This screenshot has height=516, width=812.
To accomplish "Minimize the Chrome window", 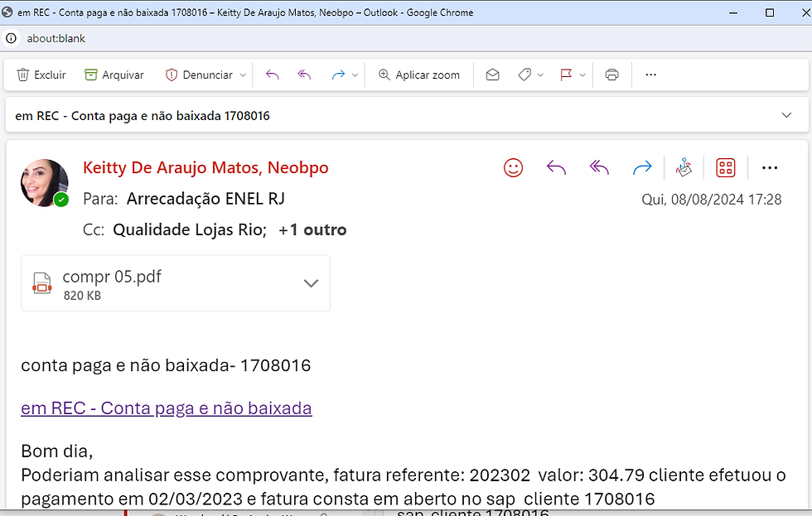I will pyautogui.click(x=733, y=12).
